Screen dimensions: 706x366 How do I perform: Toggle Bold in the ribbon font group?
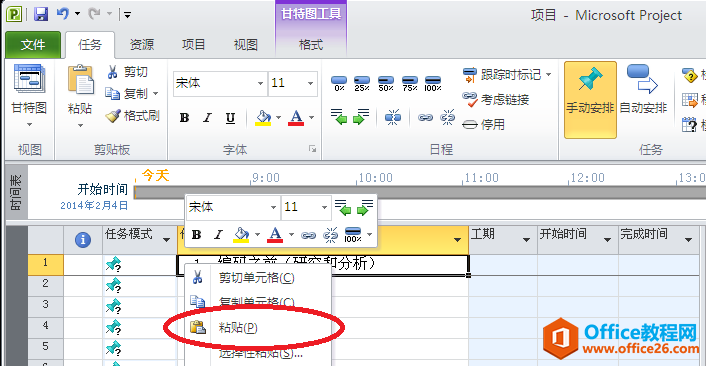[x=184, y=118]
